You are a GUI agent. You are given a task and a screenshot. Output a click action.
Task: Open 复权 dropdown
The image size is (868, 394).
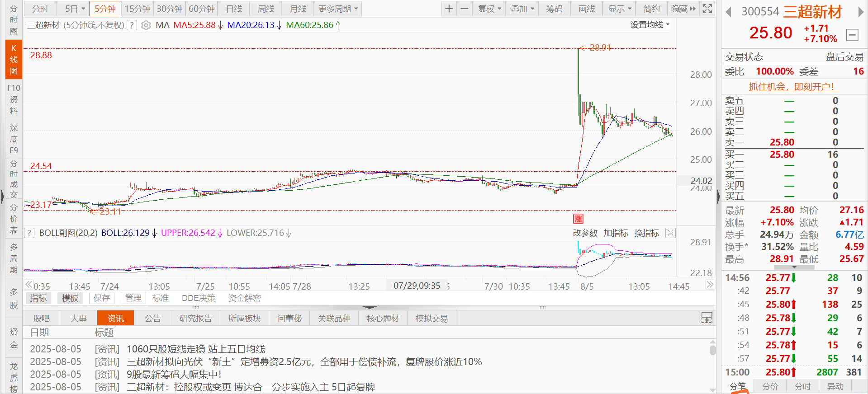489,9
